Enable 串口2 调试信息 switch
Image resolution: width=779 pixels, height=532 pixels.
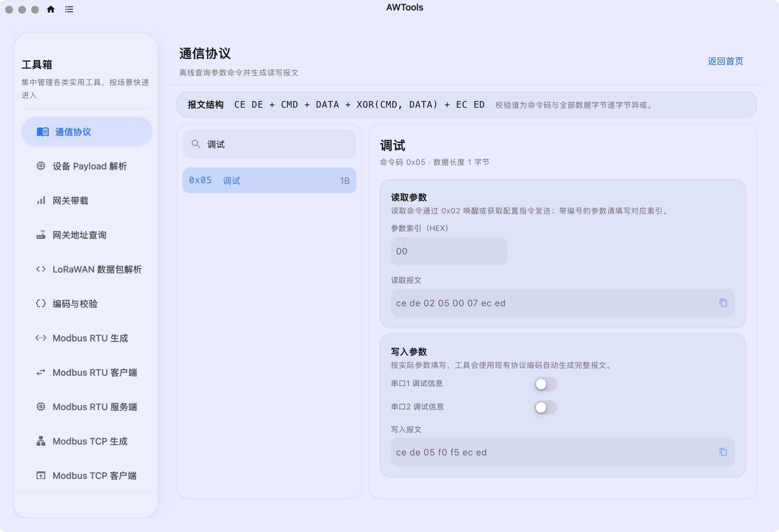[x=545, y=407]
